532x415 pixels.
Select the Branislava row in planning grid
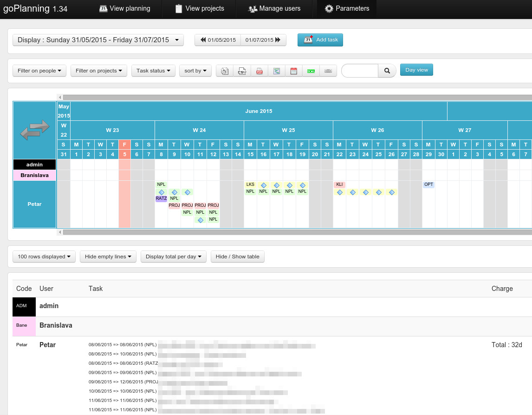click(35, 175)
